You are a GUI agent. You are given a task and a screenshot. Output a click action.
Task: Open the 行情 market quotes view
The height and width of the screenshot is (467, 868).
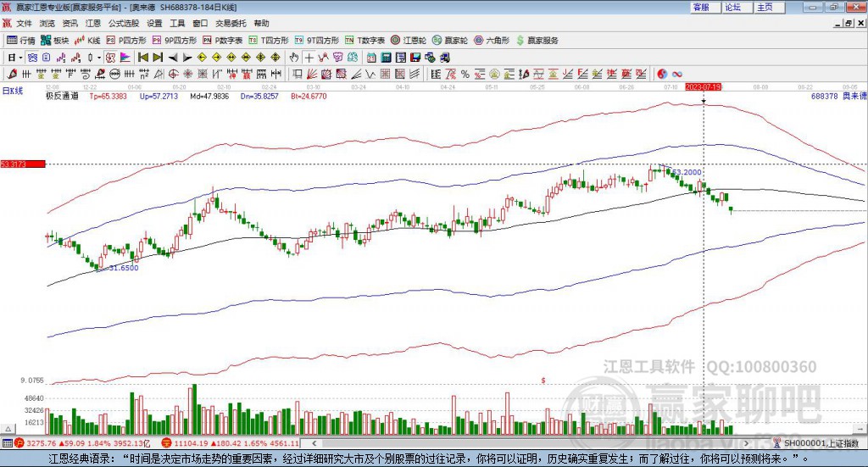(20, 41)
